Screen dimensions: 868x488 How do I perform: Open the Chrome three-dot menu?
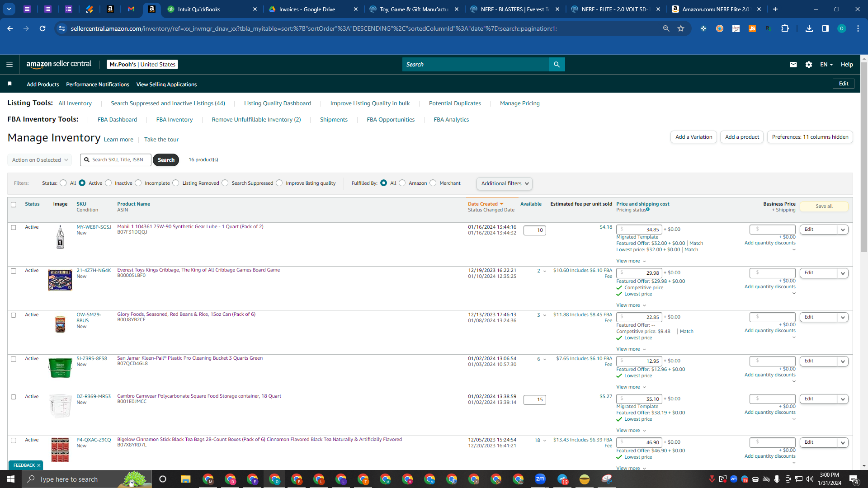click(x=858, y=28)
